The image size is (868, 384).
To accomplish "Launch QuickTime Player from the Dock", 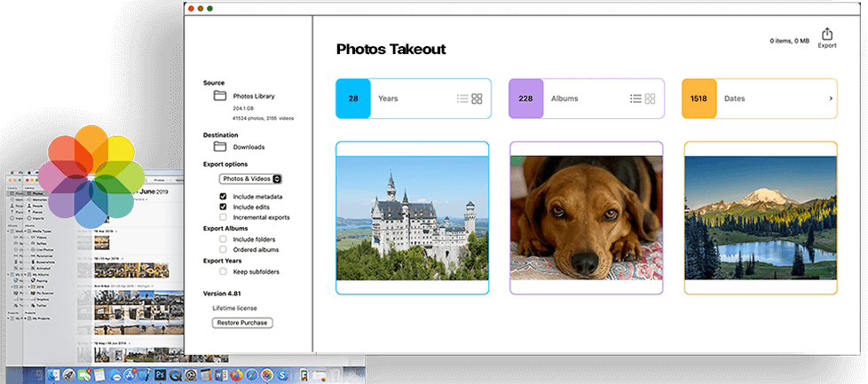I will [176, 375].
